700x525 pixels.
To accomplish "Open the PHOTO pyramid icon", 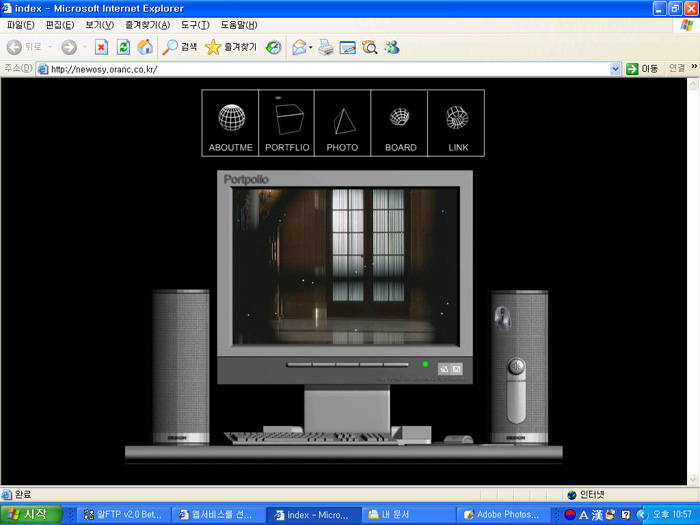I will [x=342, y=122].
